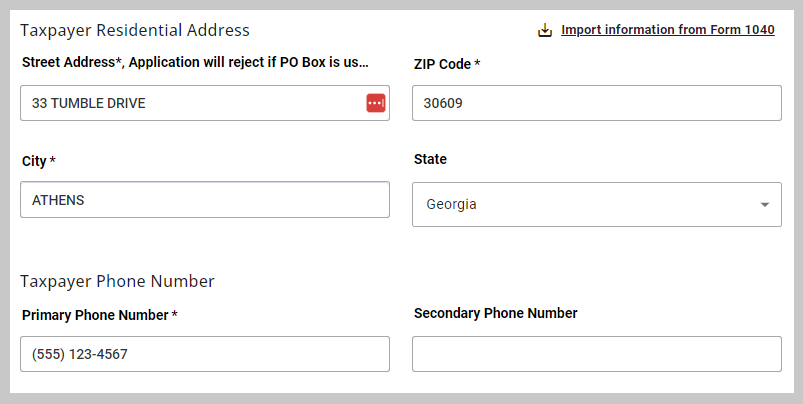The image size is (803, 404).
Task: Focus the Street Address input field
Action: pyautogui.click(x=205, y=103)
